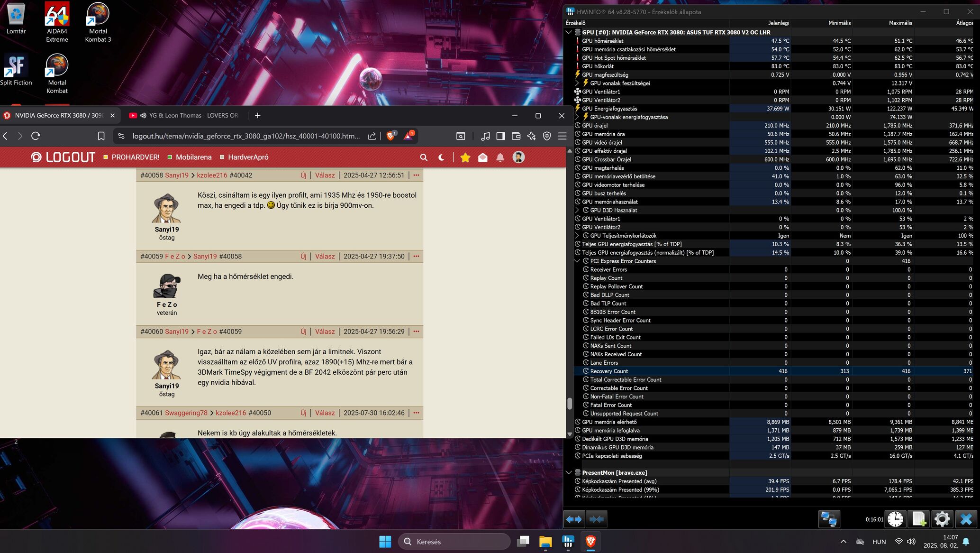
Task: Open the more options dots on post #40058
Action: point(416,175)
